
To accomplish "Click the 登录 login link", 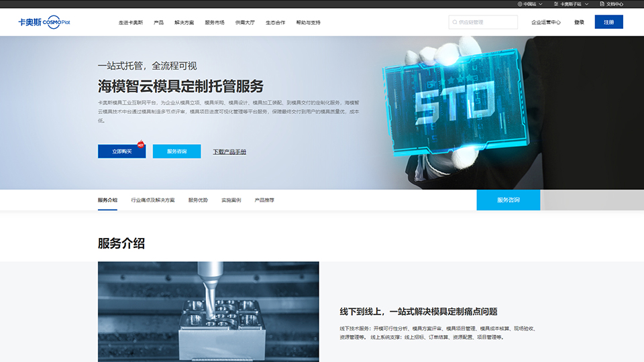I will pyautogui.click(x=579, y=22).
